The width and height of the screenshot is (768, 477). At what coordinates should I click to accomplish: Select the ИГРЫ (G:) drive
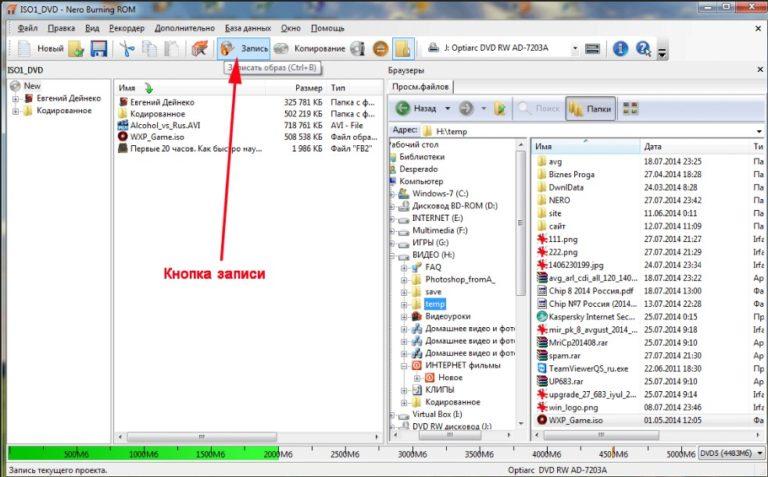point(430,242)
